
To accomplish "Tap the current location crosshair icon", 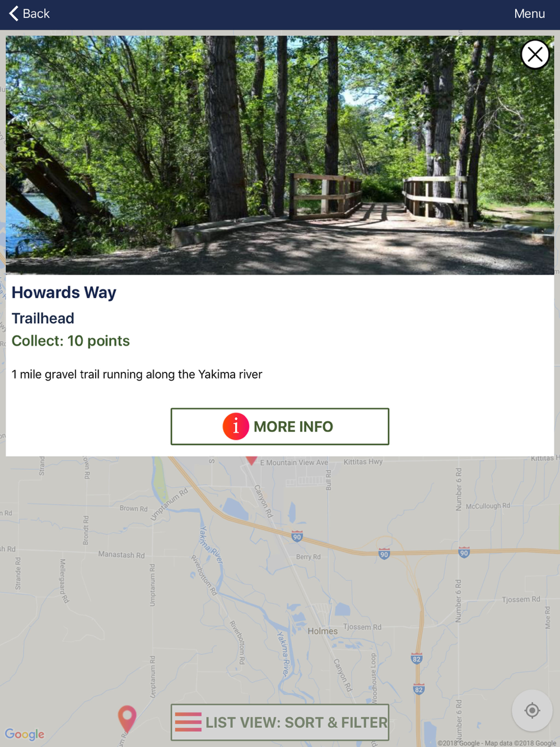I will (x=532, y=711).
